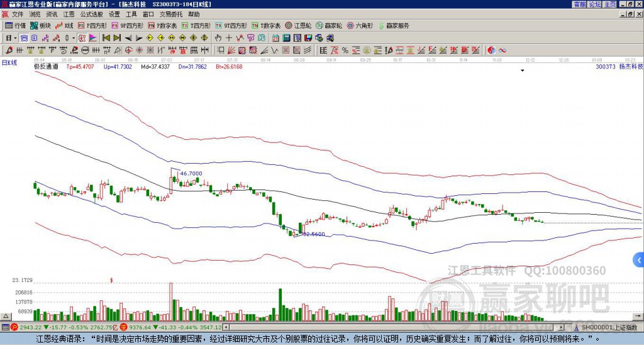Click the Bt=26.6168 indicator value
The image size is (644, 345).
[x=229, y=66]
